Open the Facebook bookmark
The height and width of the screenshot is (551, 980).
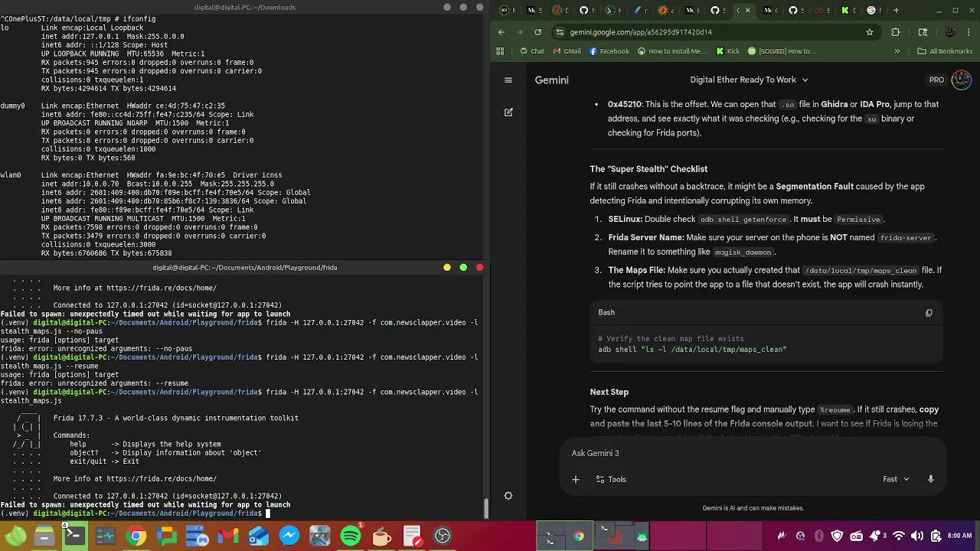click(609, 51)
